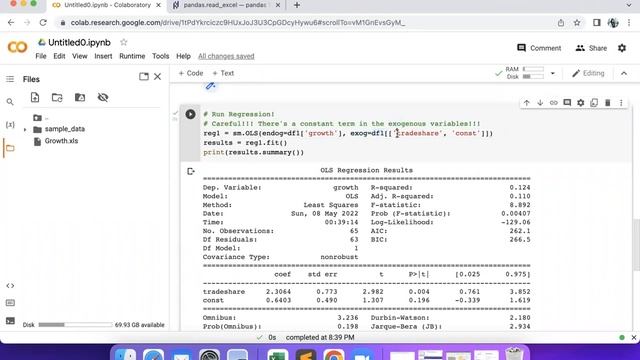Open the Runtime menu
640x360 pixels.
click(x=132, y=56)
